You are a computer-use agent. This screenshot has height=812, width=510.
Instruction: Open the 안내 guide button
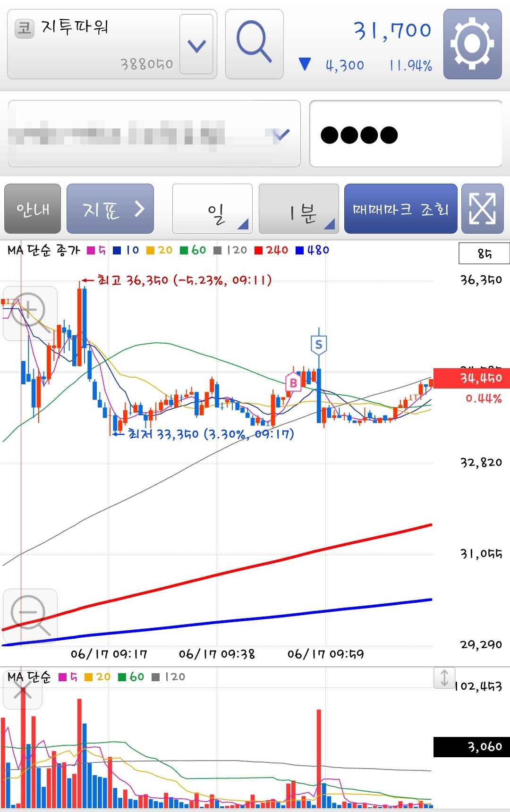[x=33, y=209]
